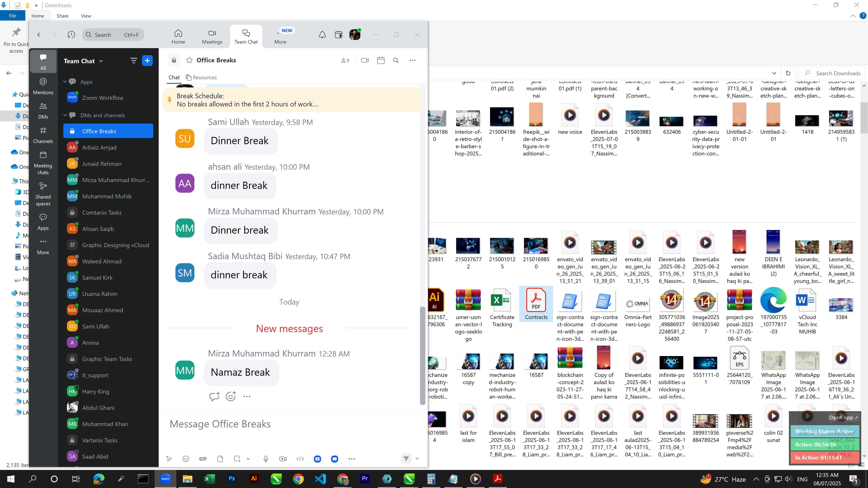This screenshot has width=868, height=488.
Task: View the 9 members of Office Breaks
Action: pos(345,60)
